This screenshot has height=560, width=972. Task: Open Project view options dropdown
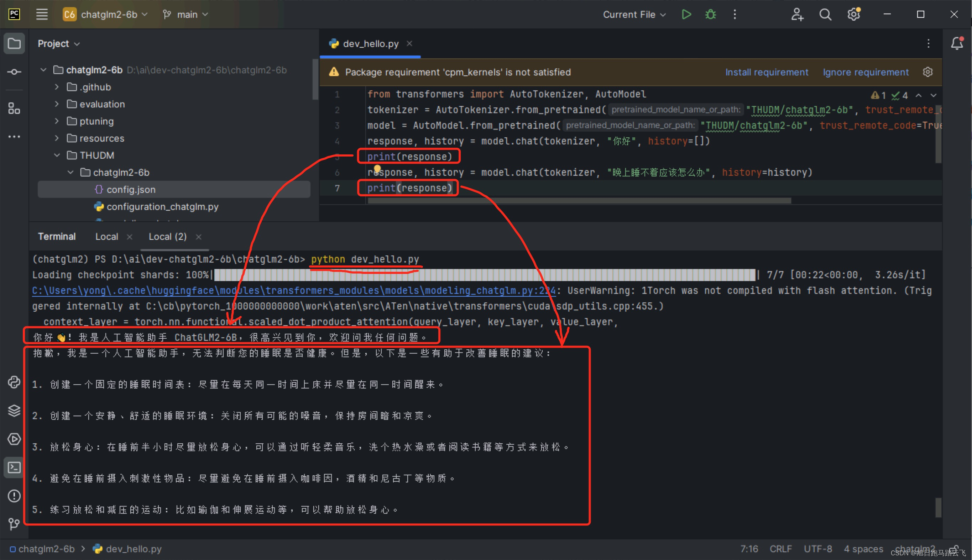[59, 43]
